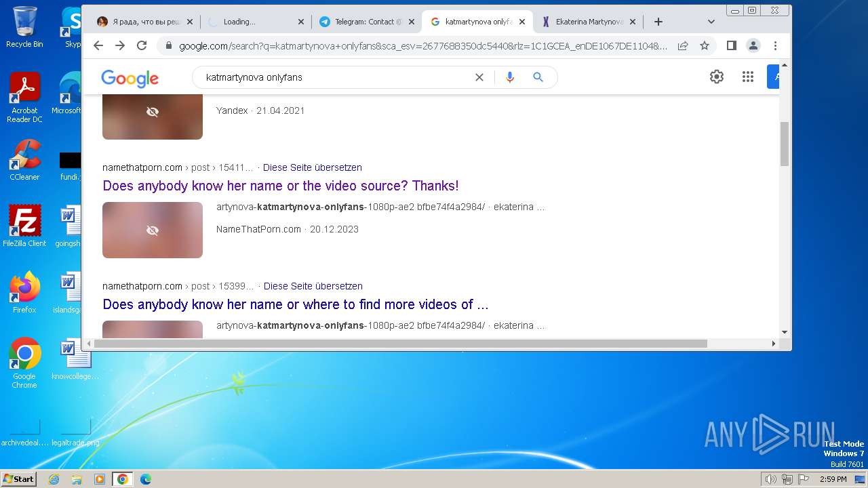Reload the Google search page

tap(142, 45)
